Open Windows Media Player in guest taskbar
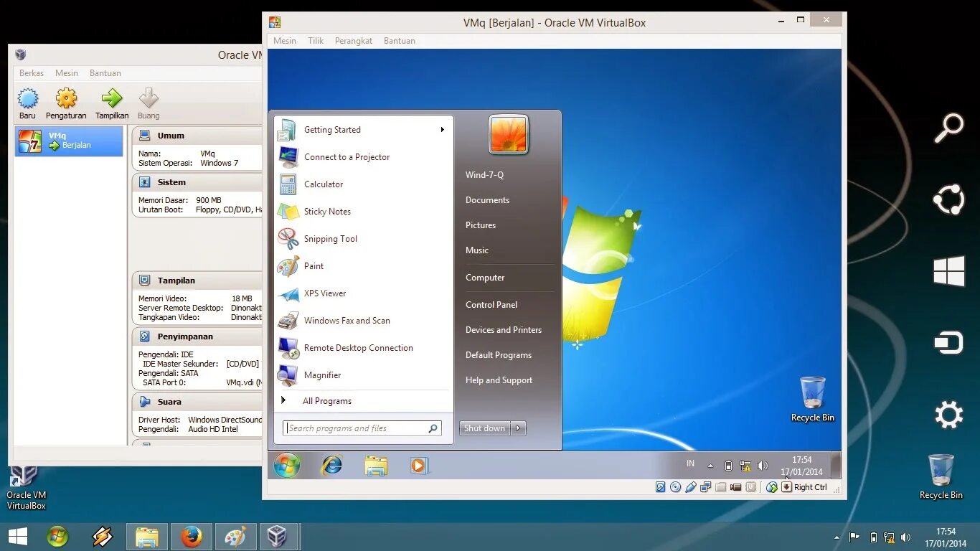 (x=418, y=466)
